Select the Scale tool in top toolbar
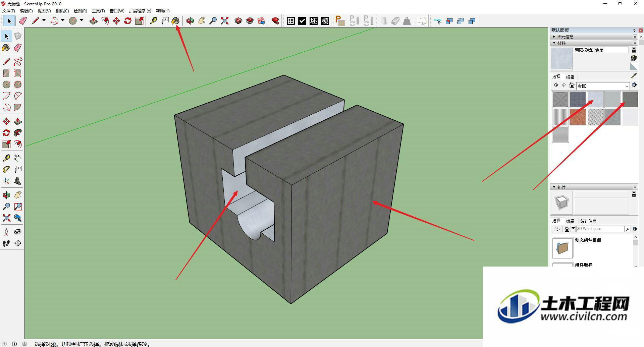Image resolution: width=644 pixels, height=347 pixels. coord(139,21)
